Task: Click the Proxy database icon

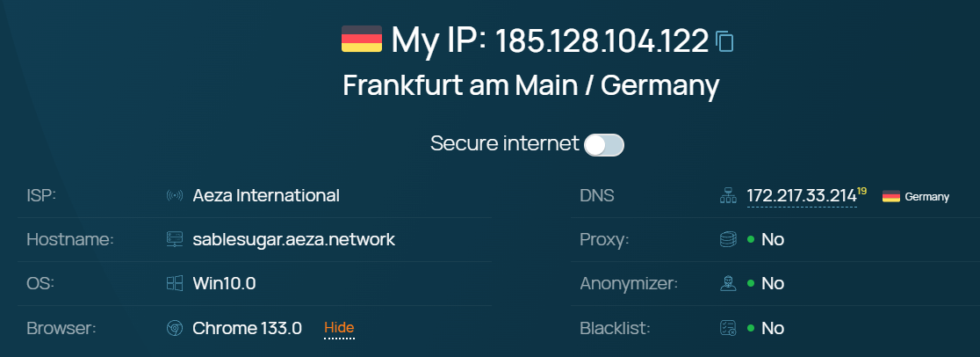Action: click(727, 239)
